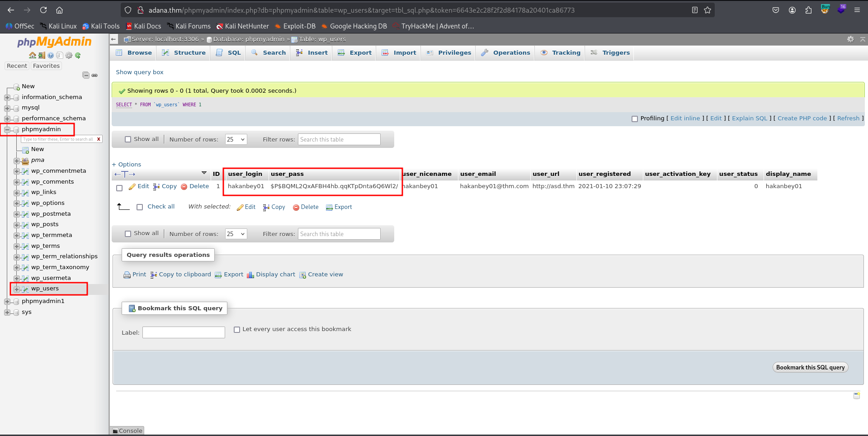Tick the checkbox for the hakanbey01 row
The width and height of the screenshot is (868, 436).
click(119, 188)
